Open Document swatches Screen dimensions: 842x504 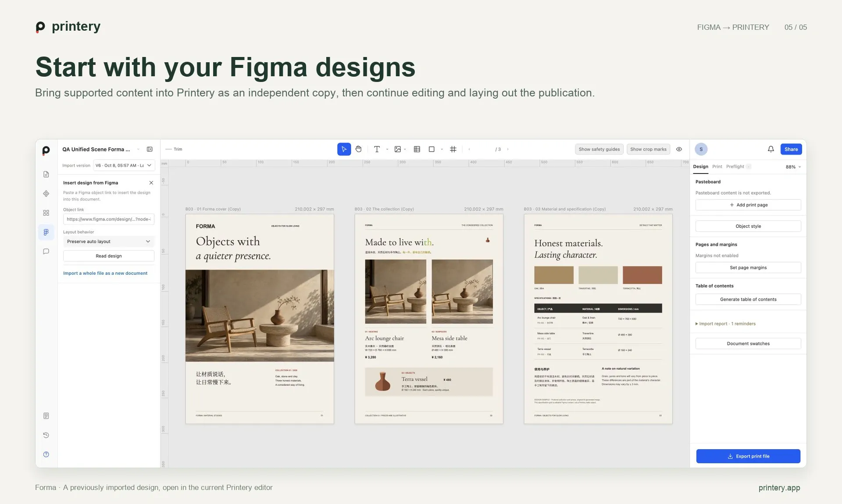click(x=748, y=344)
